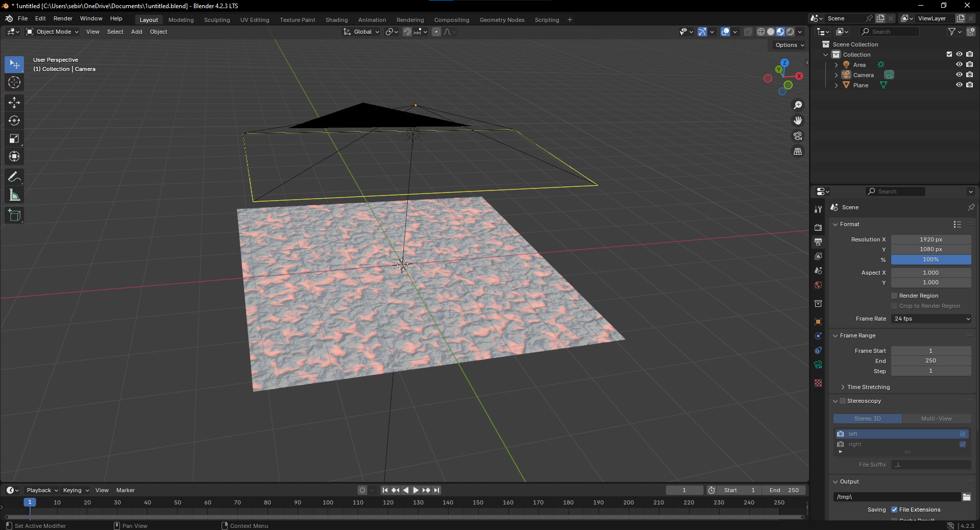Open the Render menu

(63, 18)
